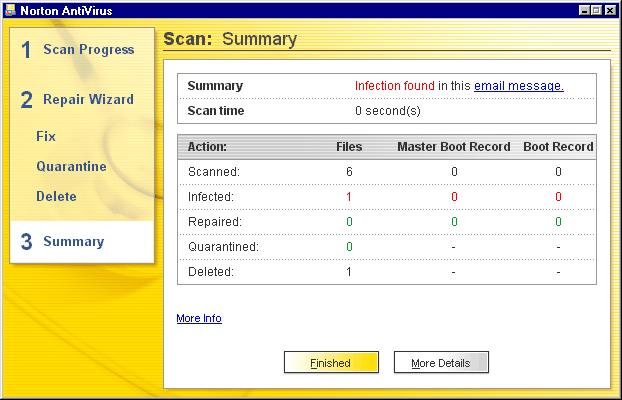Follow the More Info link
Screen dimensions: 622x400
tap(199, 319)
